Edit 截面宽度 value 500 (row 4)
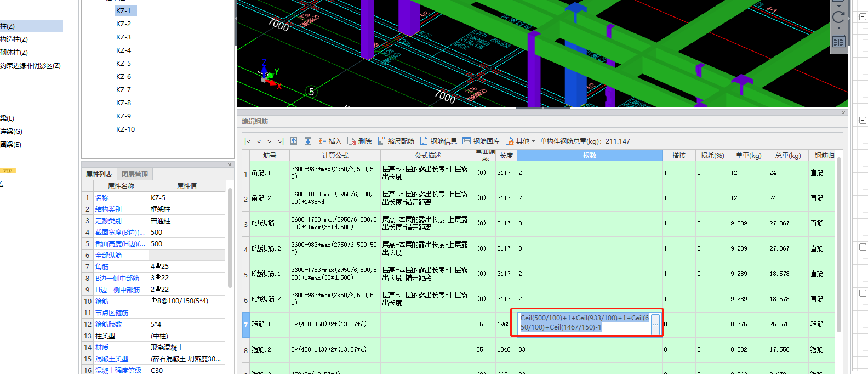 point(187,232)
